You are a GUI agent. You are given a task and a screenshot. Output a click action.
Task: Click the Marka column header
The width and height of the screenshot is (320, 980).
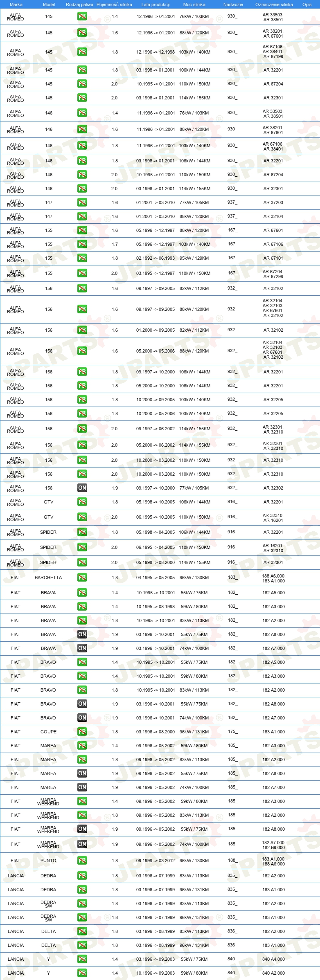tap(16, 4)
